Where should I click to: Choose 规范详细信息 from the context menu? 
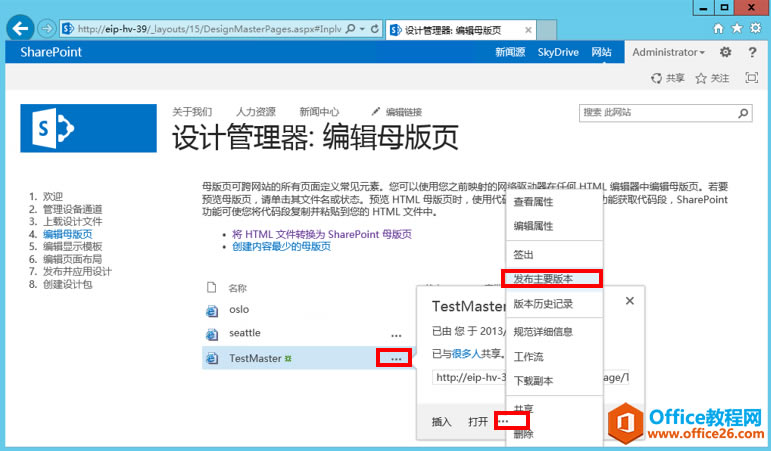pyautogui.click(x=543, y=332)
